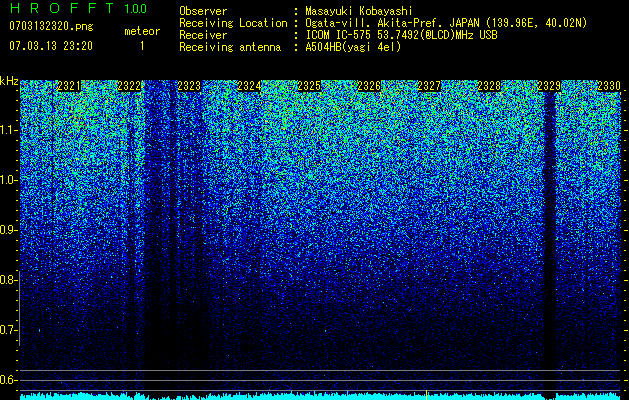This screenshot has width=629, height=400.
Task: Select observer name Masayuki Kobayashi
Action: (x=359, y=11)
